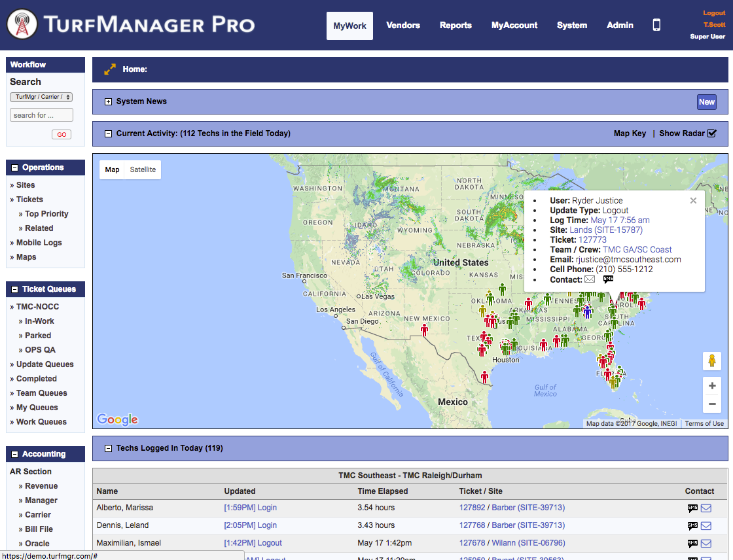Open the Vendors menu
This screenshot has height=560, width=733.
[403, 26]
